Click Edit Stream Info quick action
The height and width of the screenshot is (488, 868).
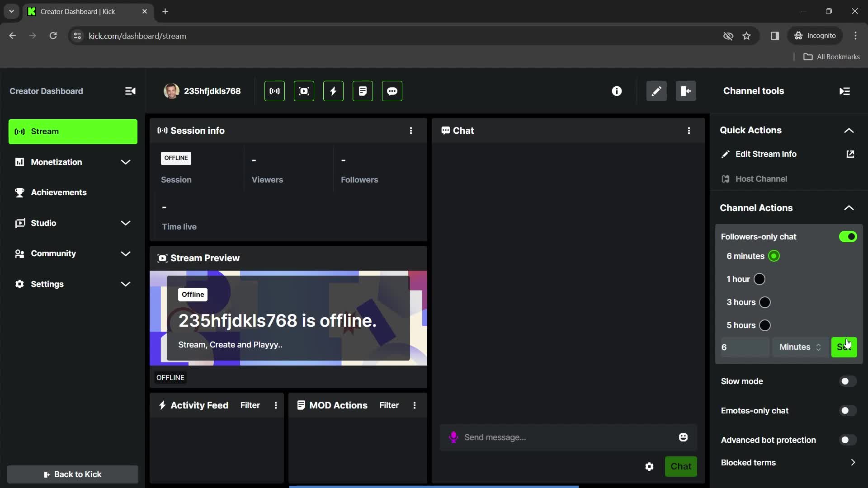766,154
